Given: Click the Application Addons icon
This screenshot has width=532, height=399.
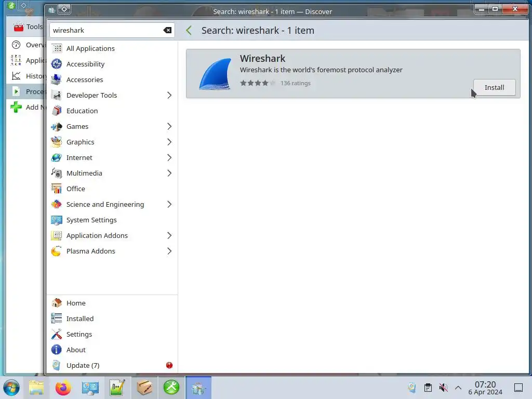Looking at the screenshot, I should 56,236.
